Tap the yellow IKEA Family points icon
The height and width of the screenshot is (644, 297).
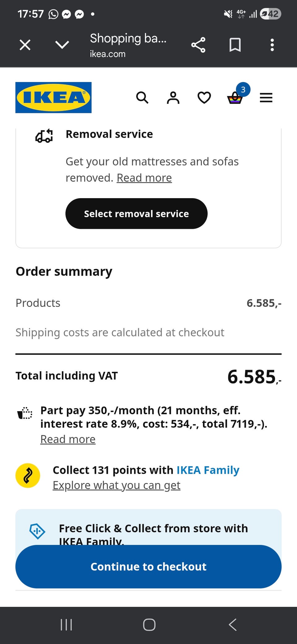click(28, 476)
